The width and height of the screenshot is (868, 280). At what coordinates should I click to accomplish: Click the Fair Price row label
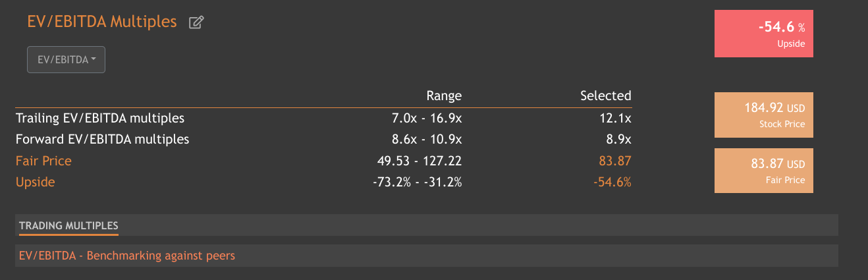[x=43, y=161]
